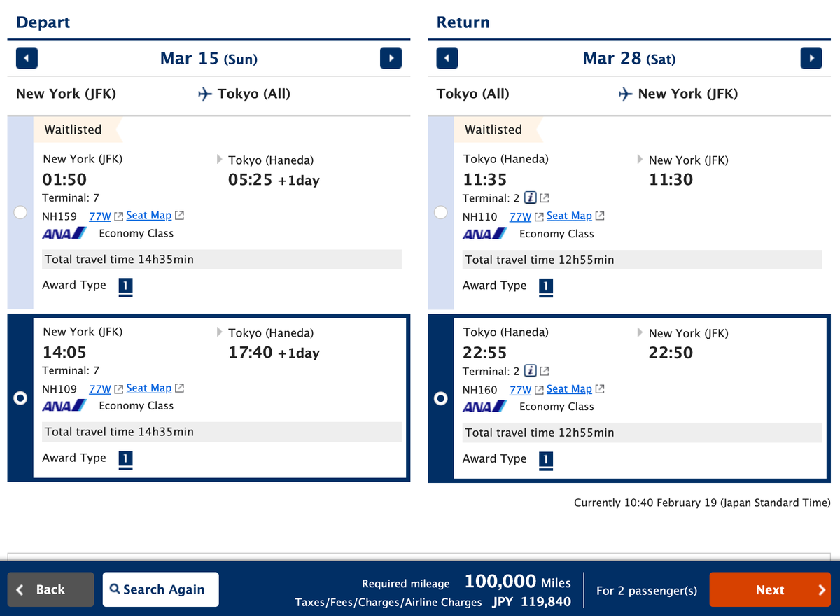Advance the departure date past Mar 15

coord(391,58)
